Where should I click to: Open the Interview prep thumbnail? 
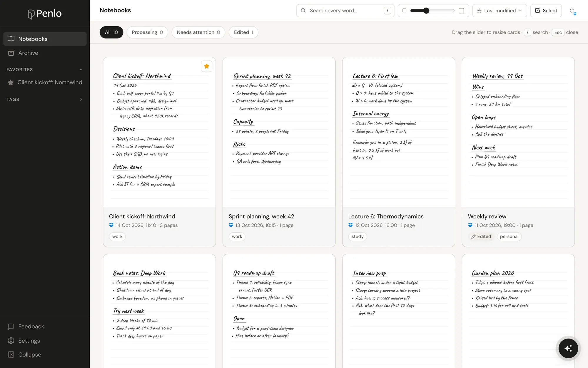399,311
